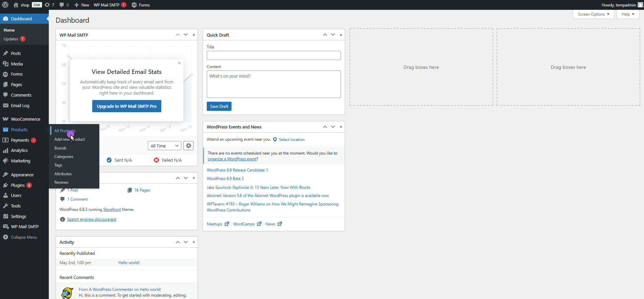Click Collapse Menu at sidebar bottom

pyautogui.click(x=24, y=237)
